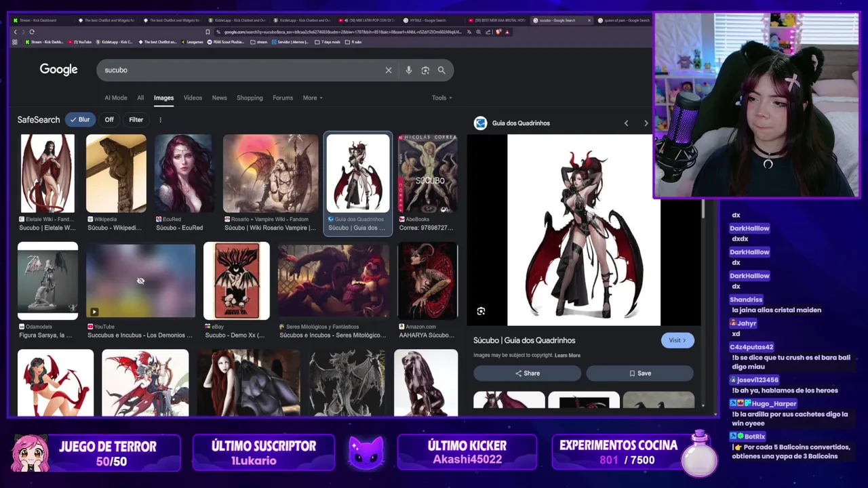The image size is (868, 488).
Task: Go back using the browser back arrow
Action: click(x=16, y=32)
